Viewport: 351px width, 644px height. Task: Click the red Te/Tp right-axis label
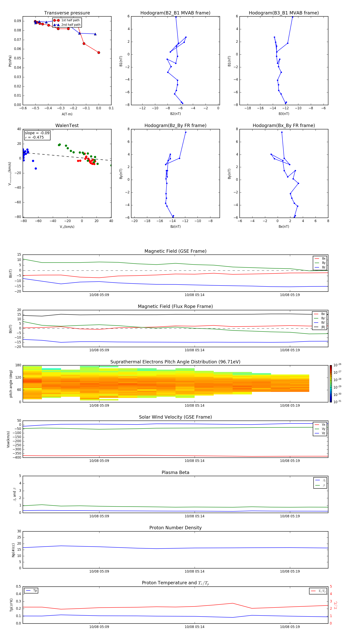click(x=336, y=605)
